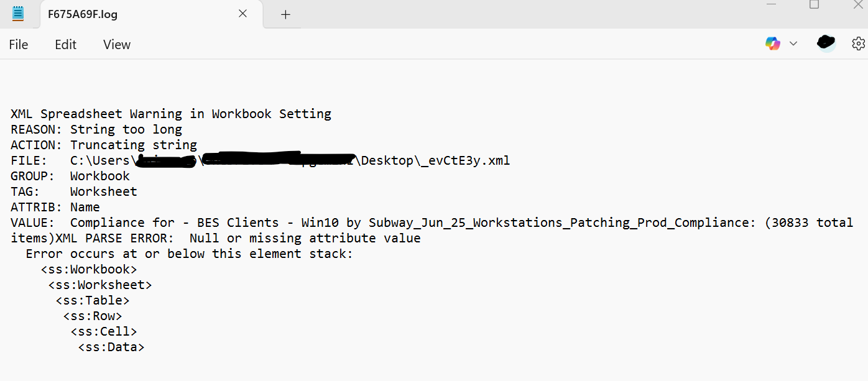The width and height of the screenshot is (868, 381).
Task: Add a new tab with plus icon
Action: click(285, 14)
